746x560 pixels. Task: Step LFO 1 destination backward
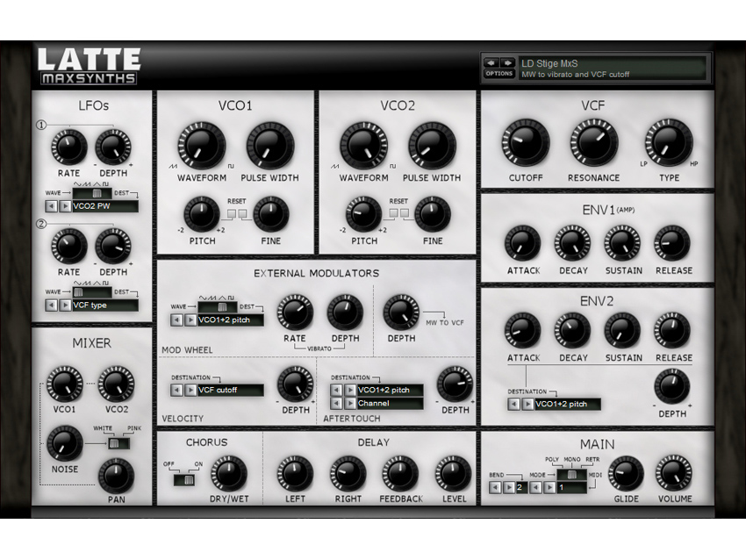click(51, 206)
